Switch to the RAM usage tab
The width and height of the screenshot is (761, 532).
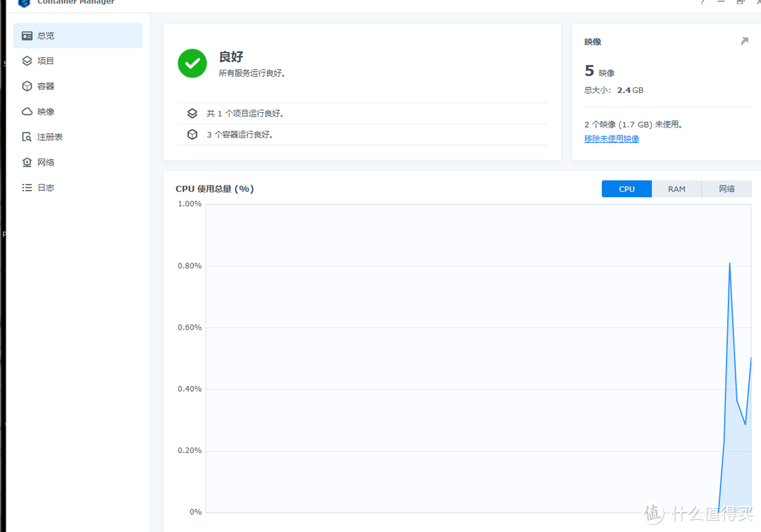pos(676,188)
